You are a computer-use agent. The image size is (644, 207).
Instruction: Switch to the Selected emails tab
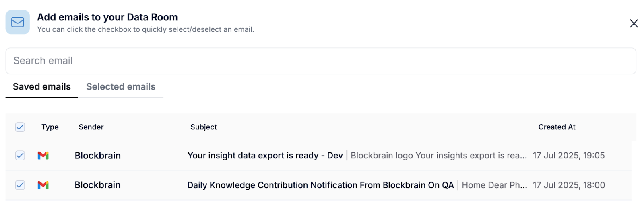point(121,86)
